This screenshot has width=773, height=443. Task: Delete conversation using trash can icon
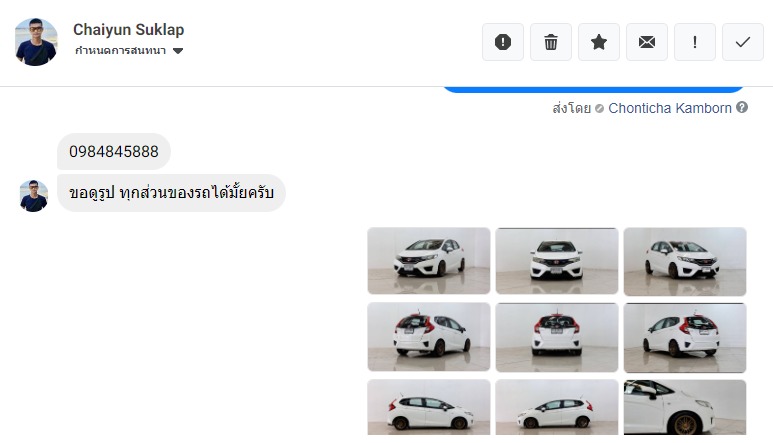[551, 42]
